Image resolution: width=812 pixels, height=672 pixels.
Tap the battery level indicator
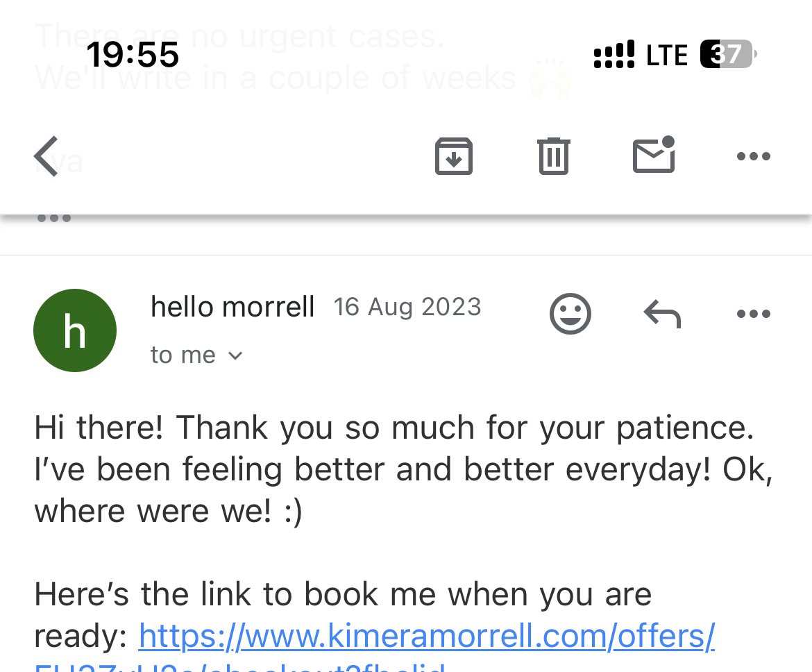coord(727,55)
